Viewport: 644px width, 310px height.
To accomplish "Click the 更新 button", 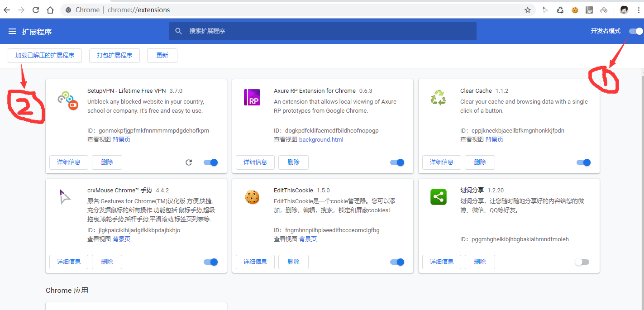I will [162, 56].
